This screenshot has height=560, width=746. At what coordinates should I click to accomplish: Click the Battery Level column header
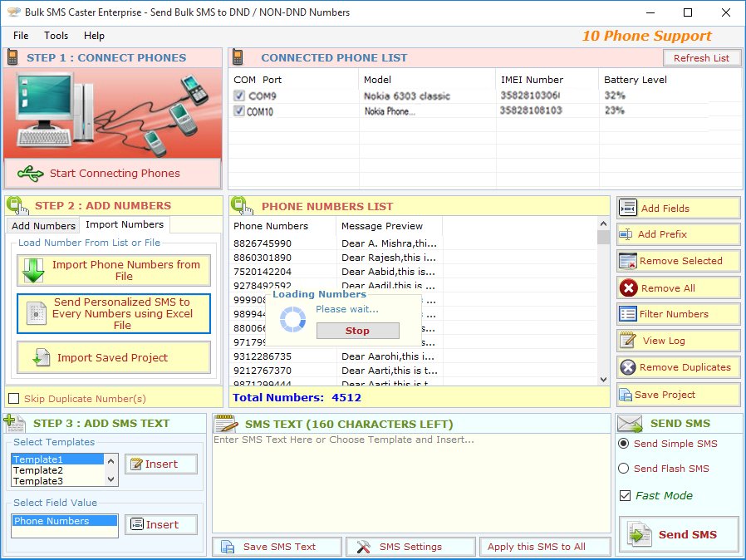pyautogui.click(x=636, y=80)
